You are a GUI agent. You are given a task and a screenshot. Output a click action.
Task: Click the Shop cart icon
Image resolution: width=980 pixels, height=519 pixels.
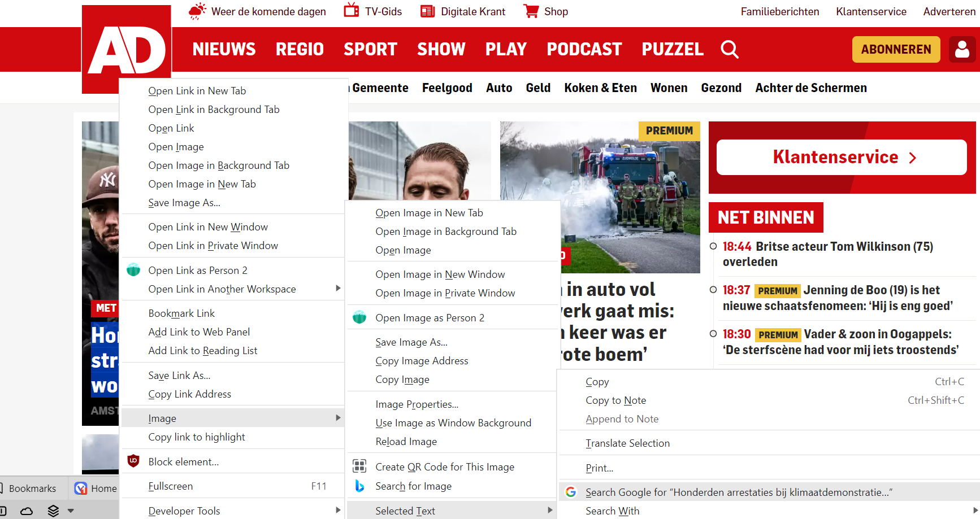[x=531, y=11]
